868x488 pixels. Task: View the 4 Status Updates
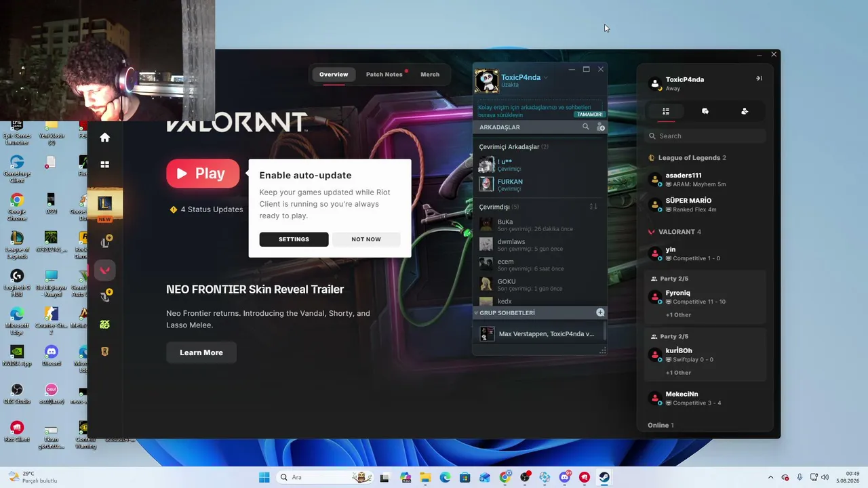pyautogui.click(x=206, y=209)
